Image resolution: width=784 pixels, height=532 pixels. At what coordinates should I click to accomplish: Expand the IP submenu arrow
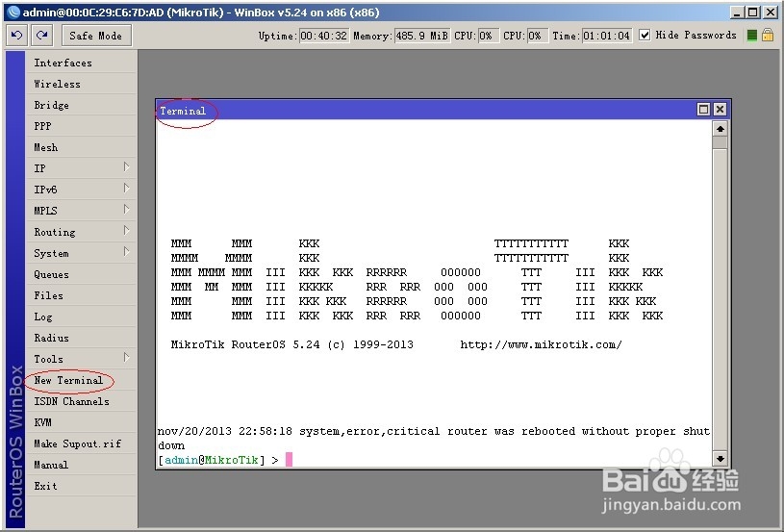(127, 167)
